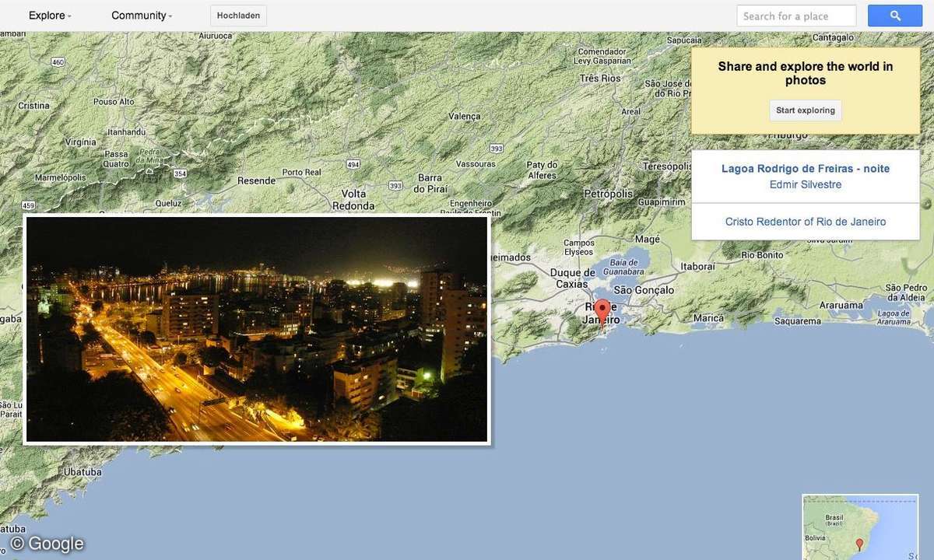
Task: Click the Pouso Alto map label
Action: point(114,102)
